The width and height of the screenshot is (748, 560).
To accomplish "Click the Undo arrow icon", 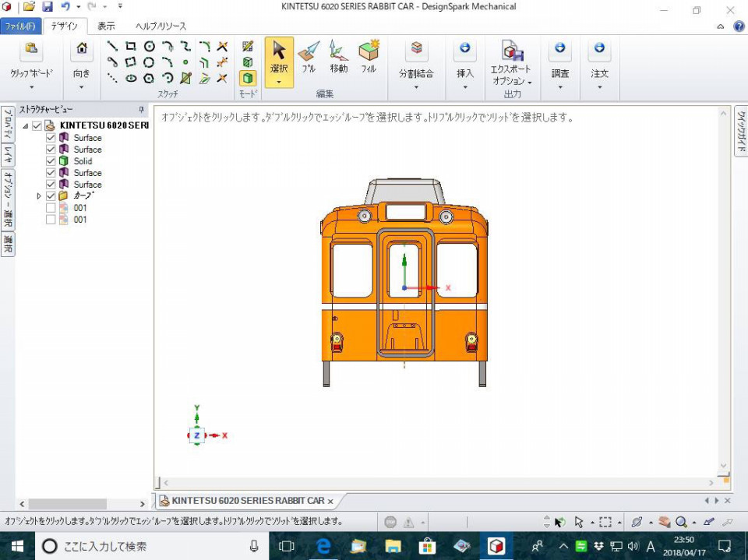I will pos(65,7).
